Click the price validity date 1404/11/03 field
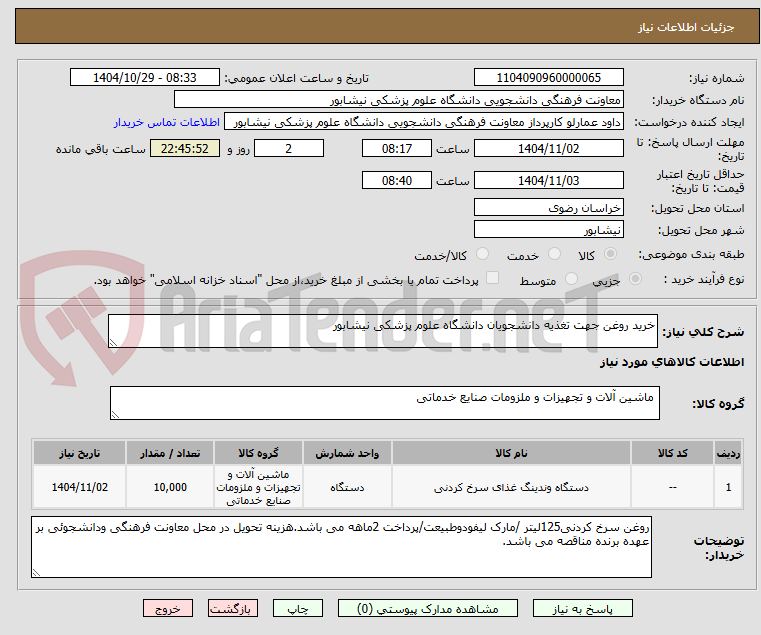Image resolution: width=761 pixels, height=635 pixels. click(x=548, y=181)
